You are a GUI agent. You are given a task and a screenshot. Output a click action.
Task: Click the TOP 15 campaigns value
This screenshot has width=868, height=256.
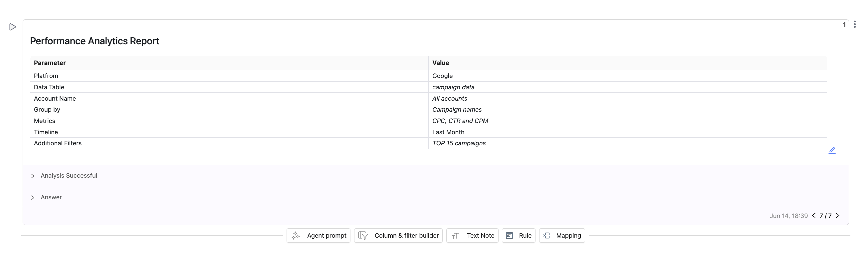459,143
